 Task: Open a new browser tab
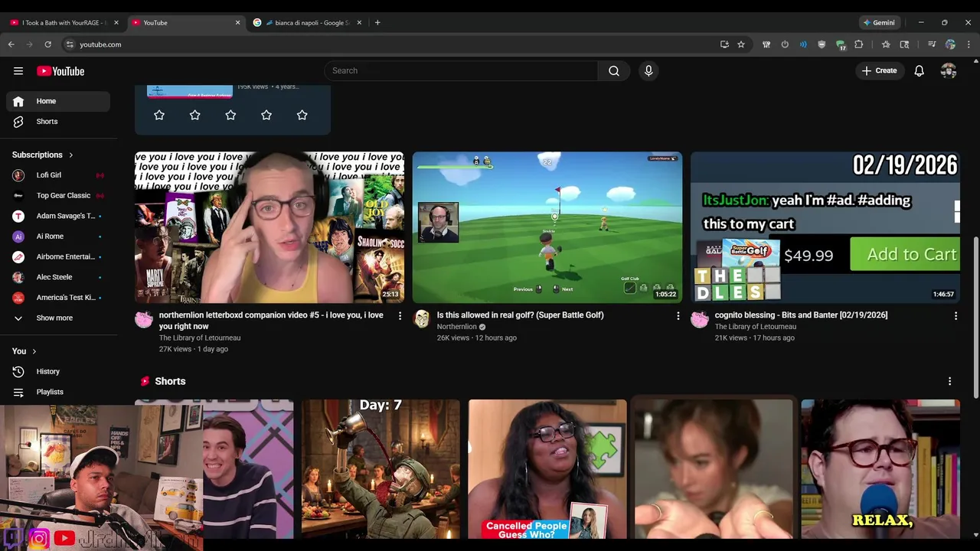(x=377, y=22)
